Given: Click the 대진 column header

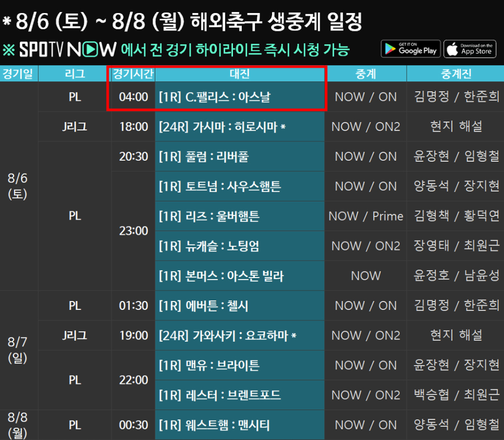Looking at the screenshot, I should point(239,74).
